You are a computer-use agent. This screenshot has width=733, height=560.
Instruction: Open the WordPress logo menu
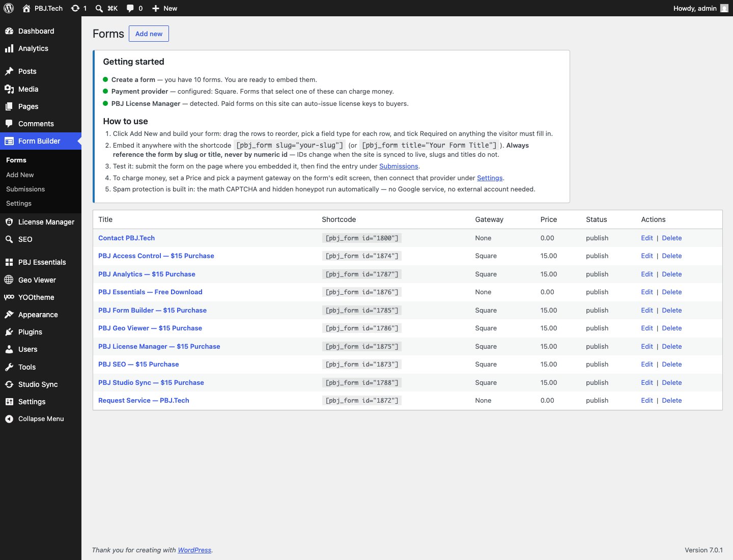coord(9,8)
